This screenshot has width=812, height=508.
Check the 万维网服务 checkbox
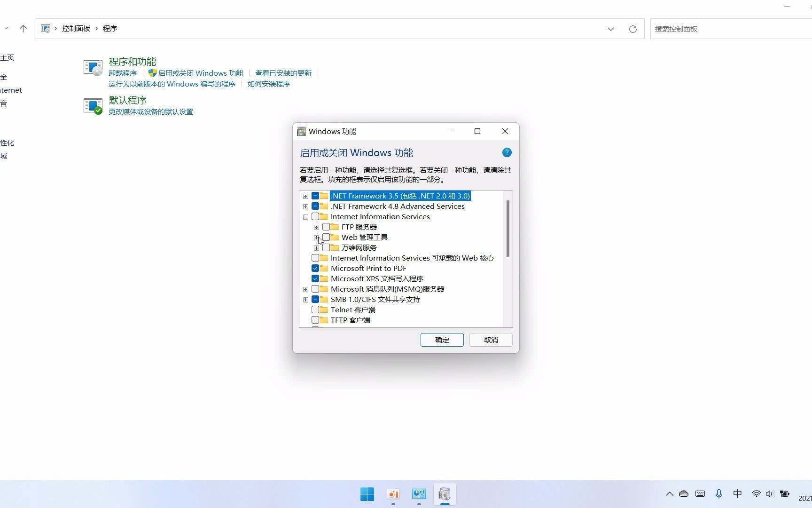[326, 247]
